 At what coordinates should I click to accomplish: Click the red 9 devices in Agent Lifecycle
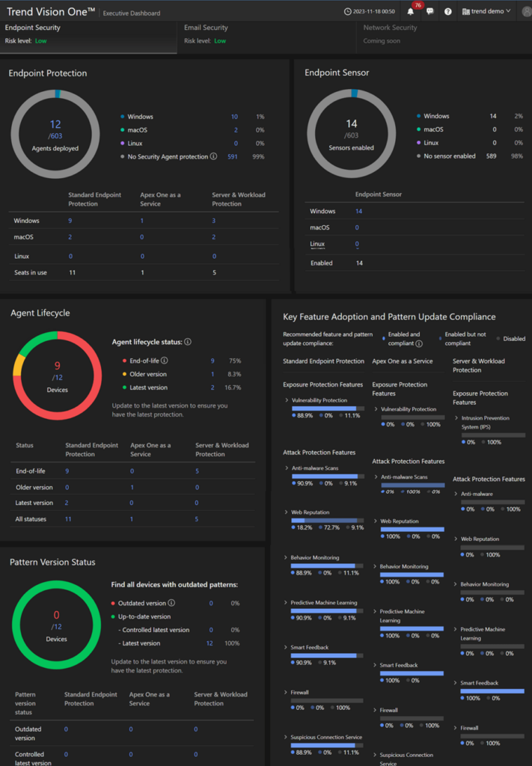click(57, 366)
